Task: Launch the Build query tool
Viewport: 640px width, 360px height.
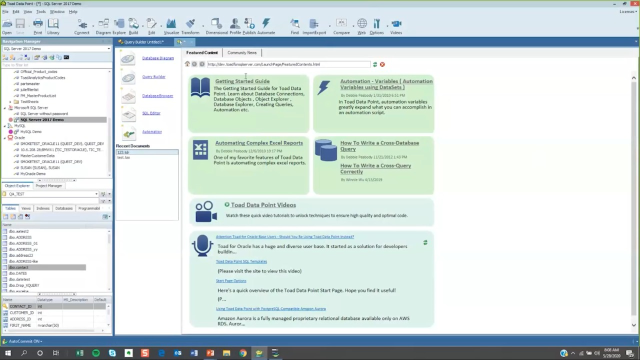Action: (133, 26)
